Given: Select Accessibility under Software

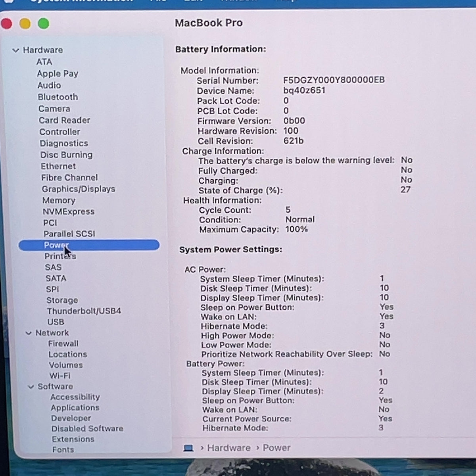Looking at the screenshot, I should pyautogui.click(x=75, y=397).
